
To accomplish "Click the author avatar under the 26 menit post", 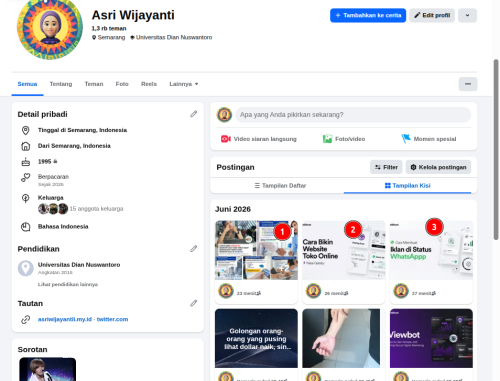I will coord(313,291).
